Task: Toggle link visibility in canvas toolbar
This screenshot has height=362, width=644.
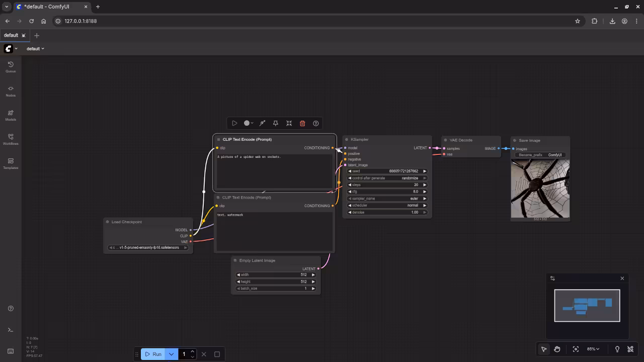Action: [630, 349]
